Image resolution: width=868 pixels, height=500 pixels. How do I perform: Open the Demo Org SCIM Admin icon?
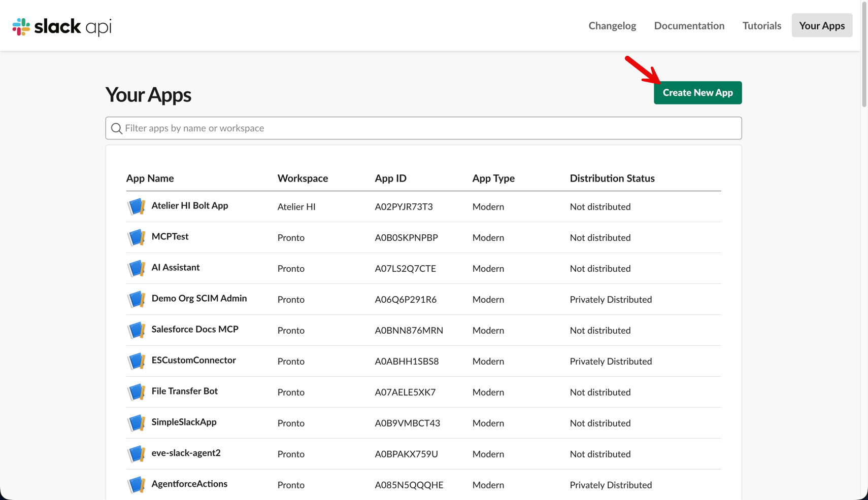[x=136, y=299]
